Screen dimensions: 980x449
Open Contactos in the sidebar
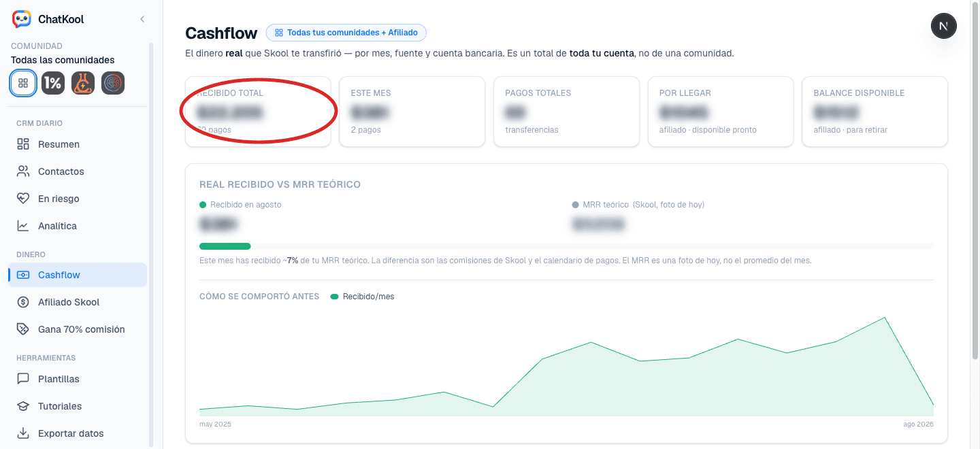(x=78, y=171)
